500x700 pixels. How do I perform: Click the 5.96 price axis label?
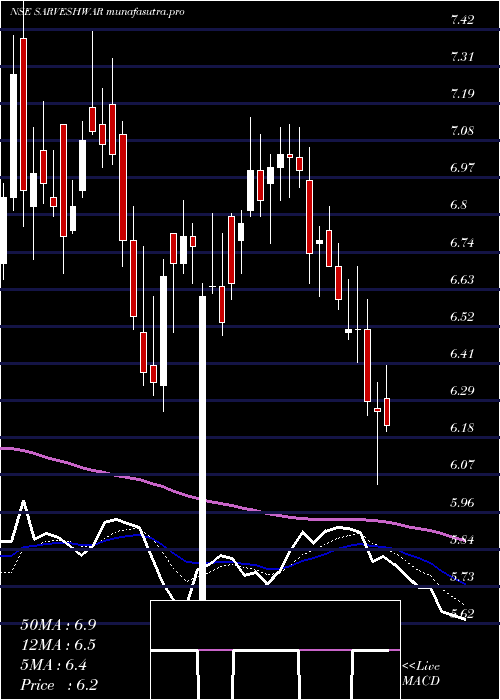[462, 502]
